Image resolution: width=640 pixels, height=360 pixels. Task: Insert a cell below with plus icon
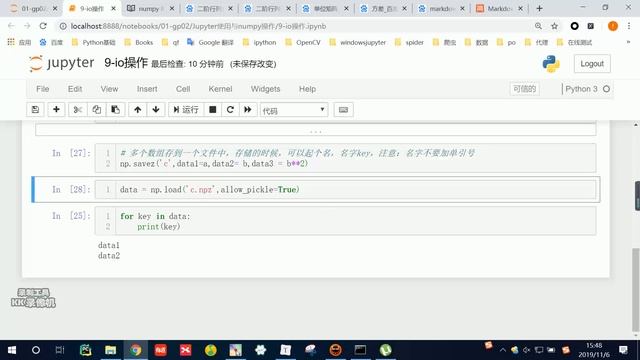click(56, 109)
